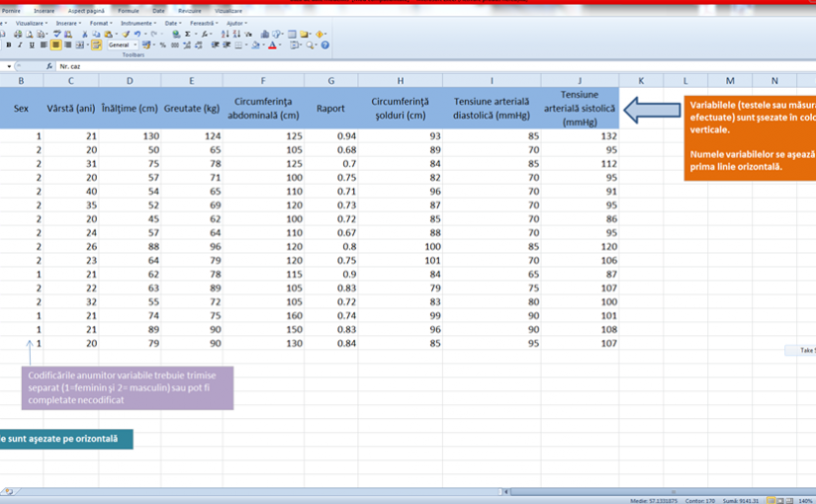Viewport: 816px width, 504px height.
Task: Select the Vârstă (ani) header cell
Action: click(71, 108)
